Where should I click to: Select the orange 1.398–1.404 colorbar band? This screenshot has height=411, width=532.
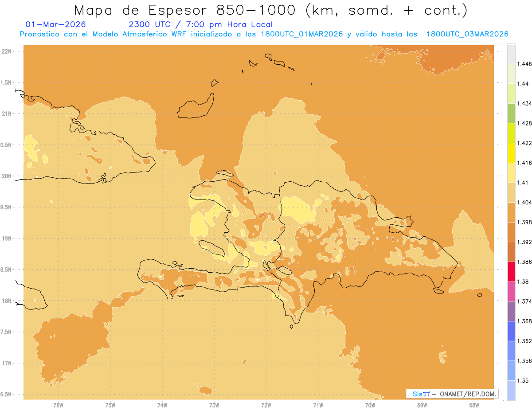click(511, 212)
